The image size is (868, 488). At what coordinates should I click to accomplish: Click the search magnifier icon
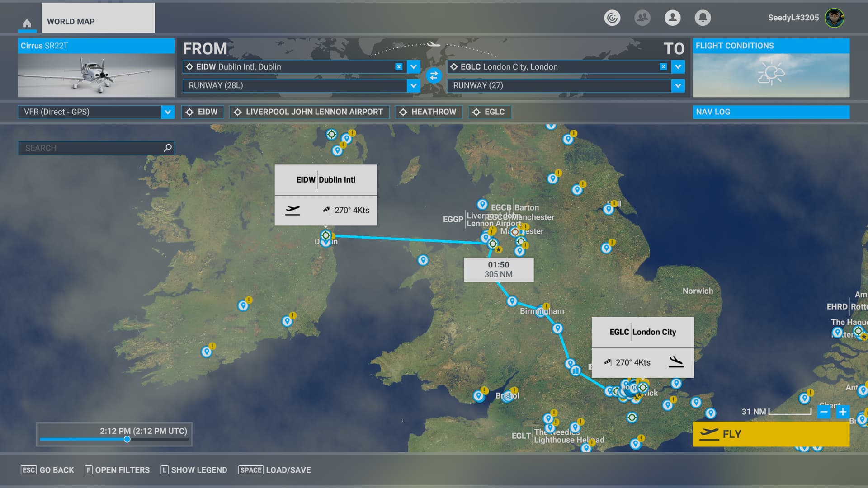click(168, 148)
